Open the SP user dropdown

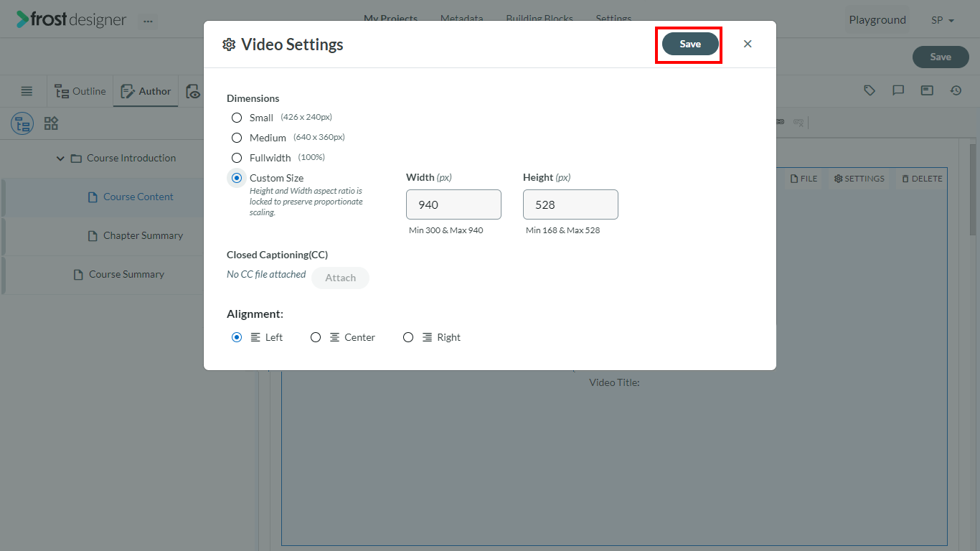943,20
